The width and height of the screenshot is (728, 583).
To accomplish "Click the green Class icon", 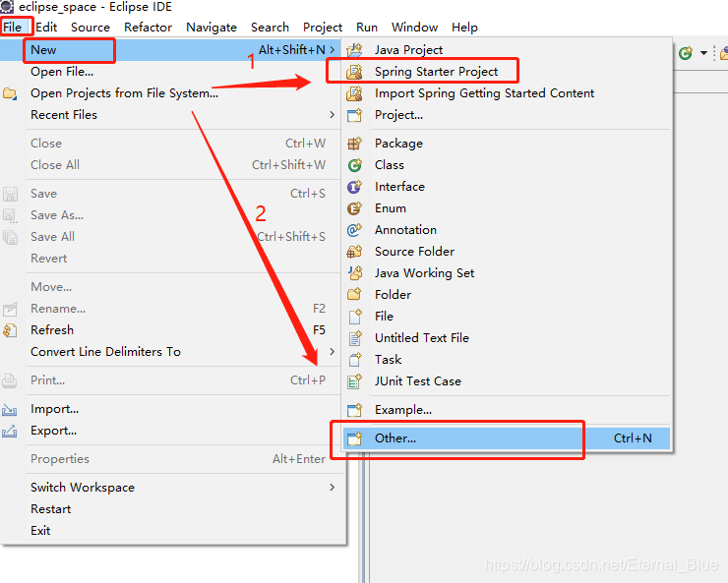I will coord(355,164).
